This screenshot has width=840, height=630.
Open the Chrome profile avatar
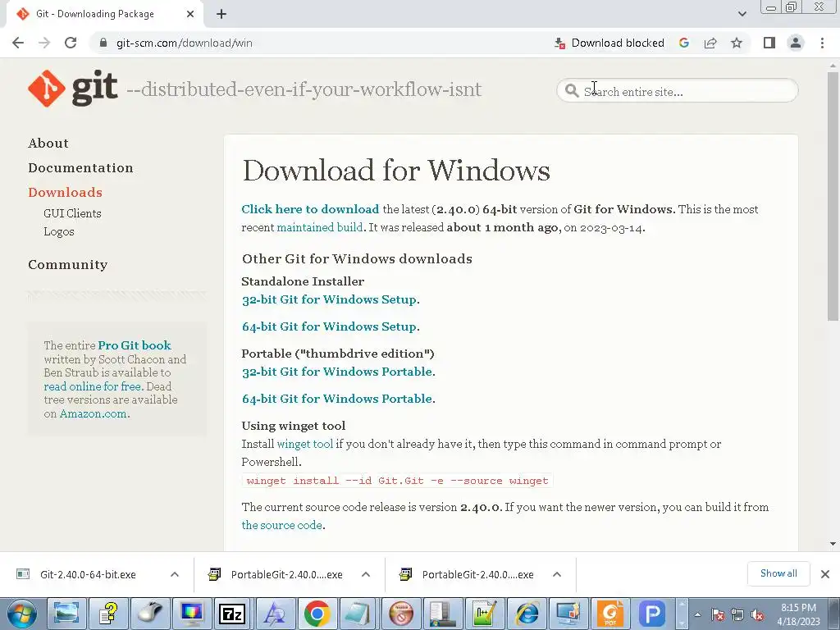tap(796, 43)
